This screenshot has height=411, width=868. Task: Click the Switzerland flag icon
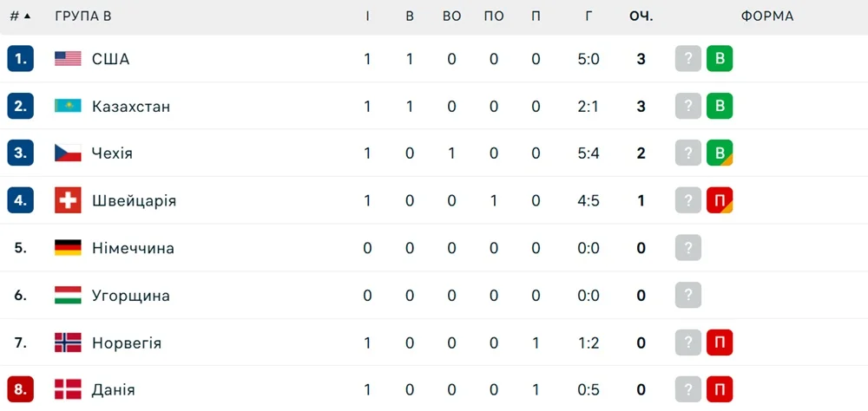(68, 200)
